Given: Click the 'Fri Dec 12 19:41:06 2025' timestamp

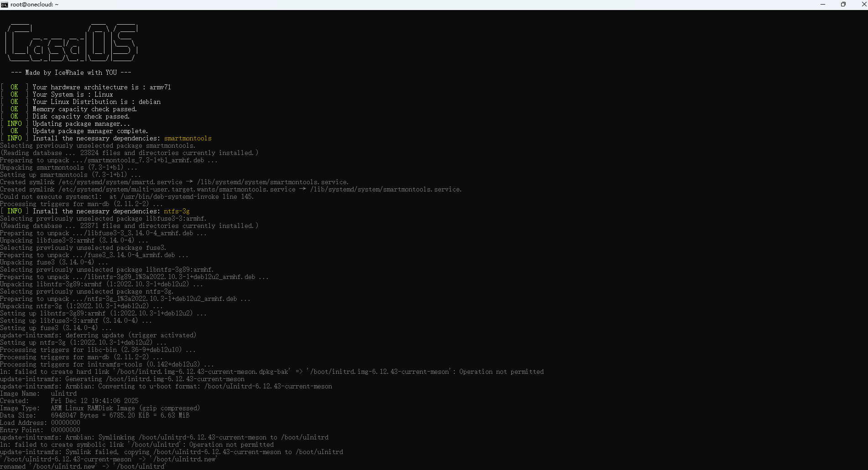Looking at the screenshot, I should (94, 401).
